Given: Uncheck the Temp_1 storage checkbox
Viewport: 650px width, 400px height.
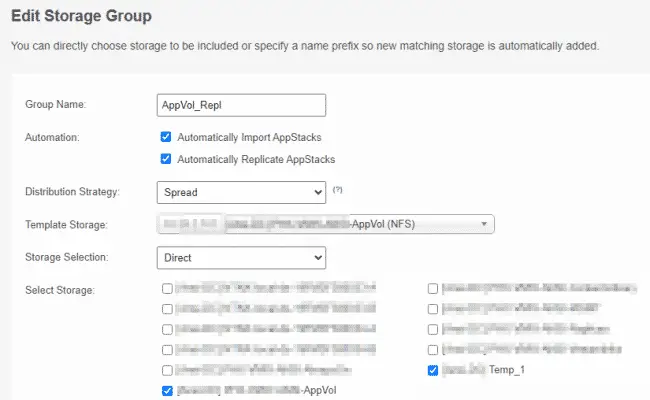Looking at the screenshot, I should (433, 370).
